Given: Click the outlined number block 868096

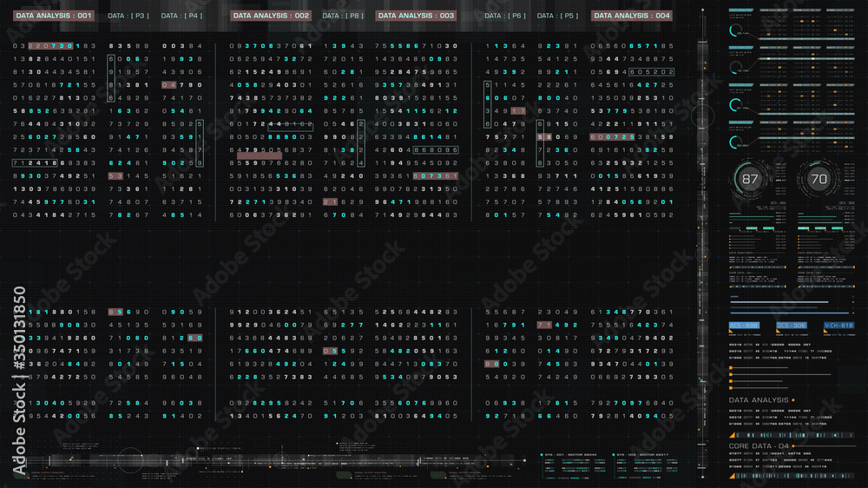Looking at the screenshot, I should point(436,149).
